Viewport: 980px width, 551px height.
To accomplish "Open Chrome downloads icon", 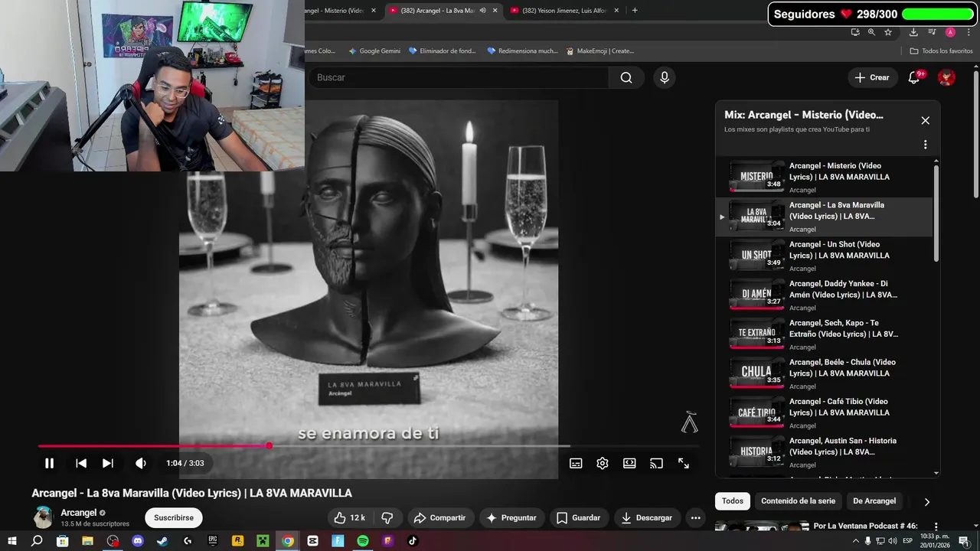I will click(913, 32).
